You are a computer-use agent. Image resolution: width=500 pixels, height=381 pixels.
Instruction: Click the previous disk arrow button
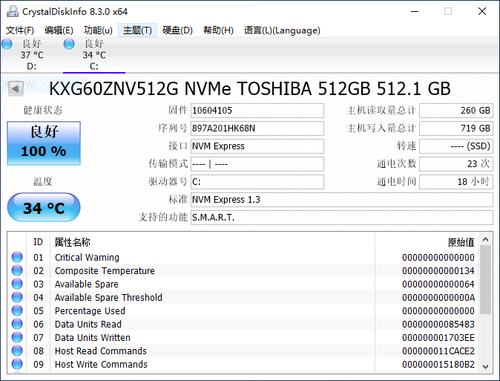pos(15,88)
